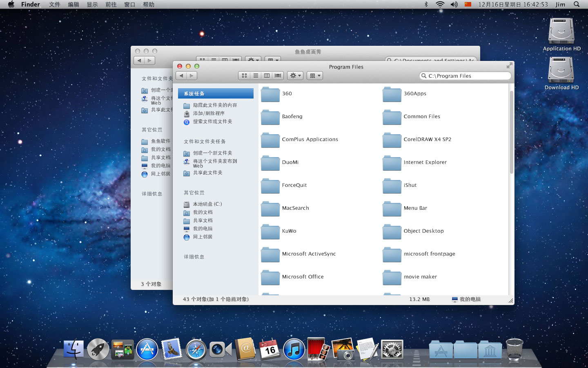
Task: Open iTunes music note icon in dock
Action: point(294,350)
